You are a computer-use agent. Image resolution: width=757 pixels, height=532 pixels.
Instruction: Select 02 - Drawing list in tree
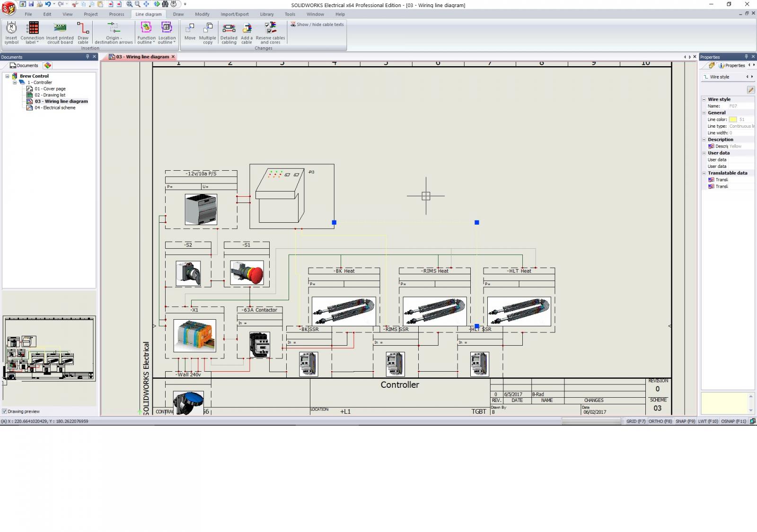point(50,95)
